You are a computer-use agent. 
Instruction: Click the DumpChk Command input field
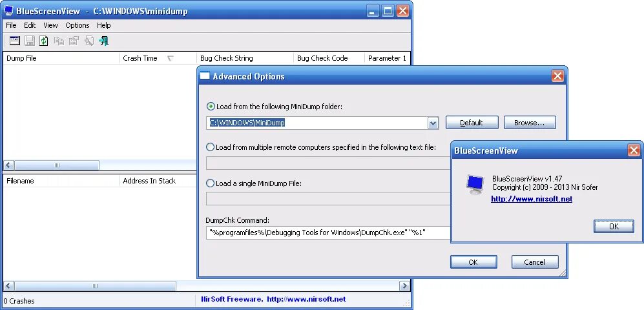tap(328, 232)
